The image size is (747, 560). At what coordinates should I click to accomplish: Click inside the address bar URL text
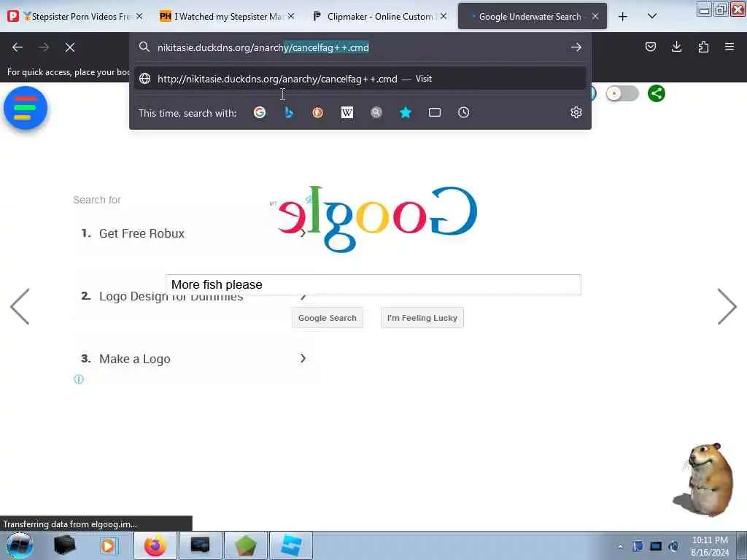click(263, 47)
